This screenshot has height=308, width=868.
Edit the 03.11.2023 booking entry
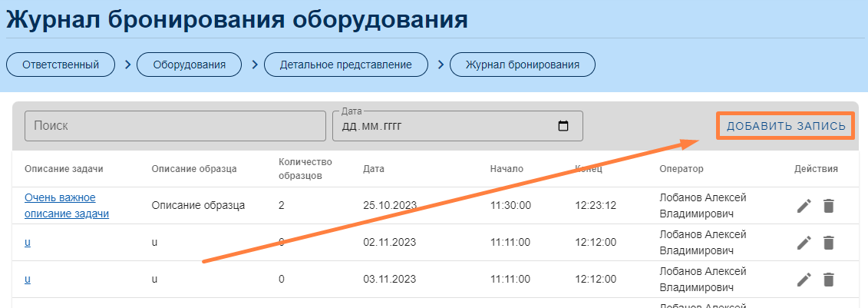(x=804, y=280)
